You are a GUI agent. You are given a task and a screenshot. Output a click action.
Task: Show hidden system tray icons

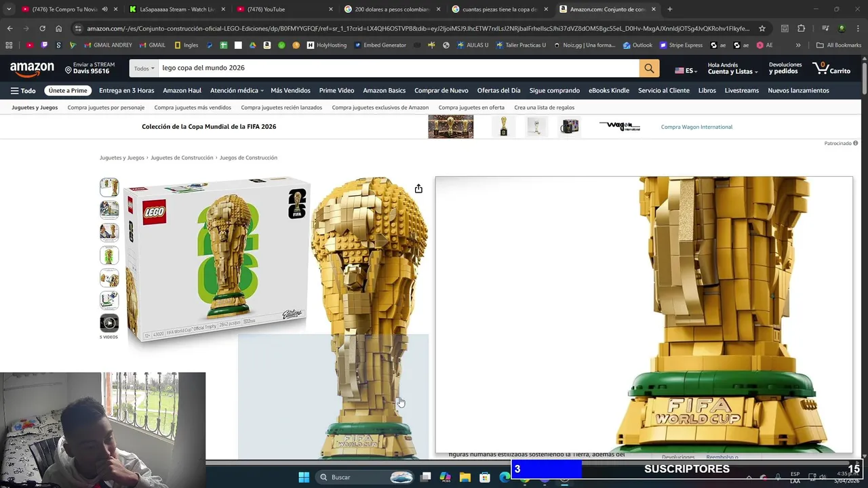coord(749,477)
